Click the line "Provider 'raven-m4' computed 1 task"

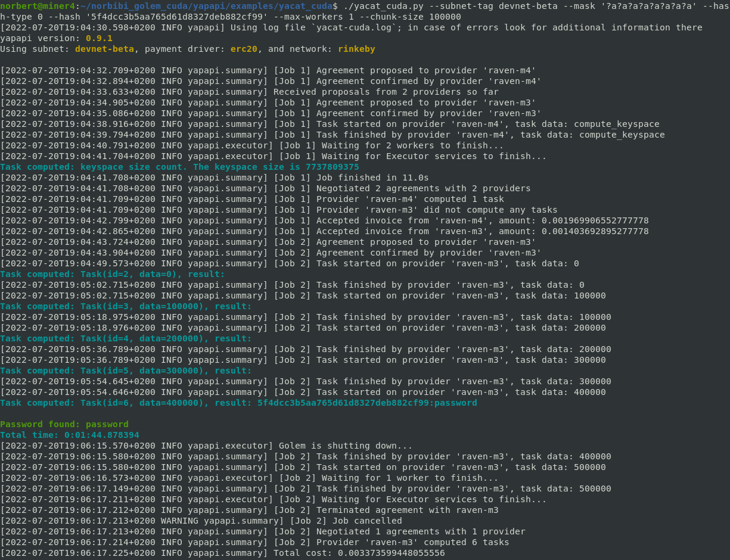click(x=252, y=199)
